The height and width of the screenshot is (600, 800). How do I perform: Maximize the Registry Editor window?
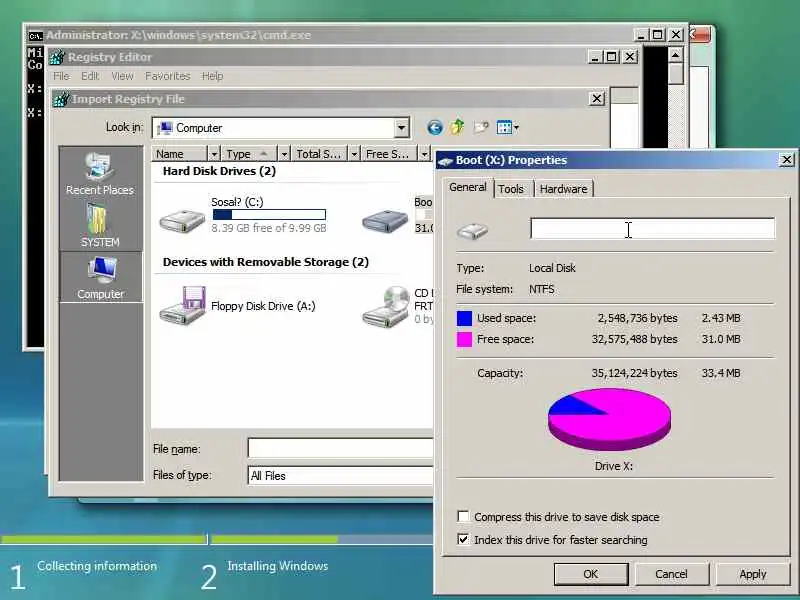pyautogui.click(x=611, y=57)
